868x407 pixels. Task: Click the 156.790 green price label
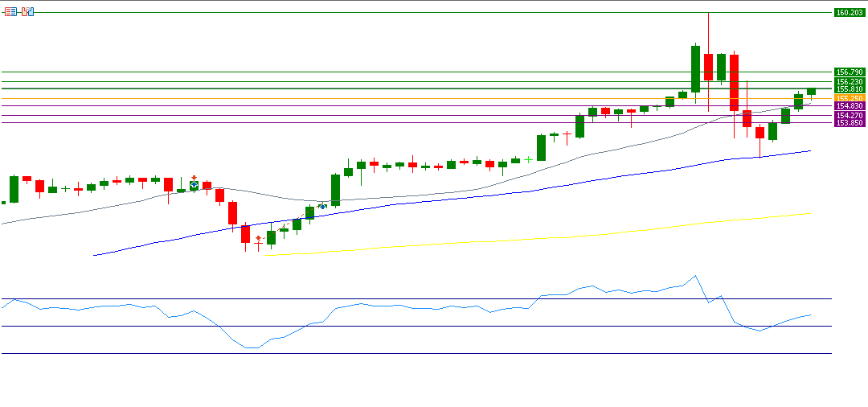tap(850, 72)
